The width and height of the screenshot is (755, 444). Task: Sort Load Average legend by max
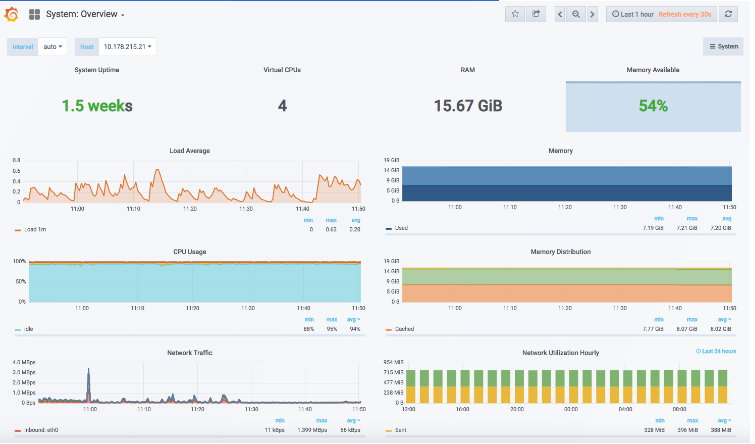click(331, 221)
